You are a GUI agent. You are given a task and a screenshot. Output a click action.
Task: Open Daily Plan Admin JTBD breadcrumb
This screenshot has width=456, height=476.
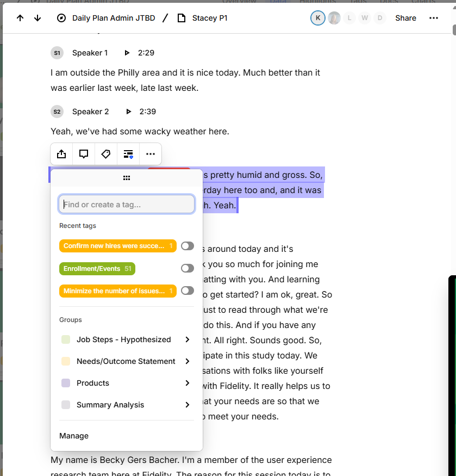coord(114,18)
